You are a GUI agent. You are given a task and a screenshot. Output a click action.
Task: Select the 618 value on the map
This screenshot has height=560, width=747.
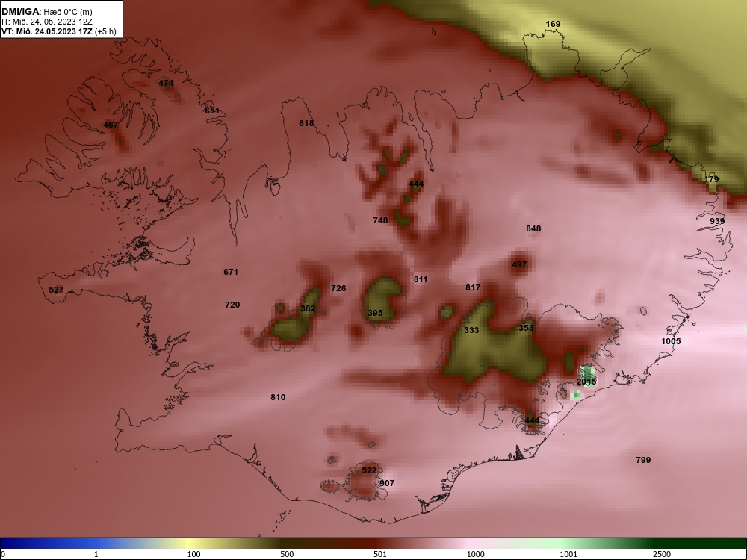[306, 123]
